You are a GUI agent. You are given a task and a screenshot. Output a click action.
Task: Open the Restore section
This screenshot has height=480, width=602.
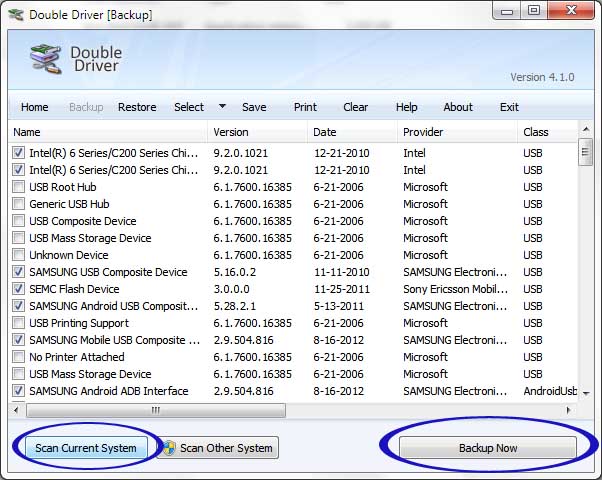click(137, 107)
